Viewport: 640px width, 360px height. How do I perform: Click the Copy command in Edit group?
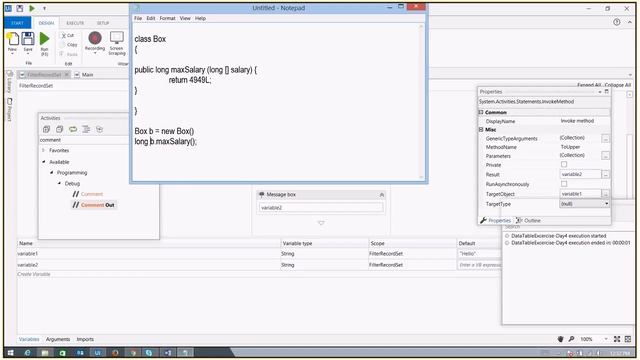[x=69, y=44]
